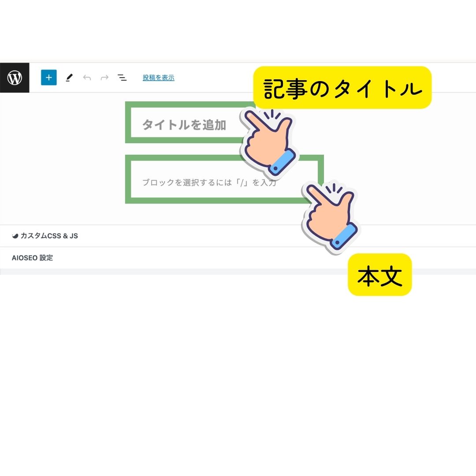476x476 pixels.
Task: Open the blue block inserter plus button
Action: (x=49, y=78)
